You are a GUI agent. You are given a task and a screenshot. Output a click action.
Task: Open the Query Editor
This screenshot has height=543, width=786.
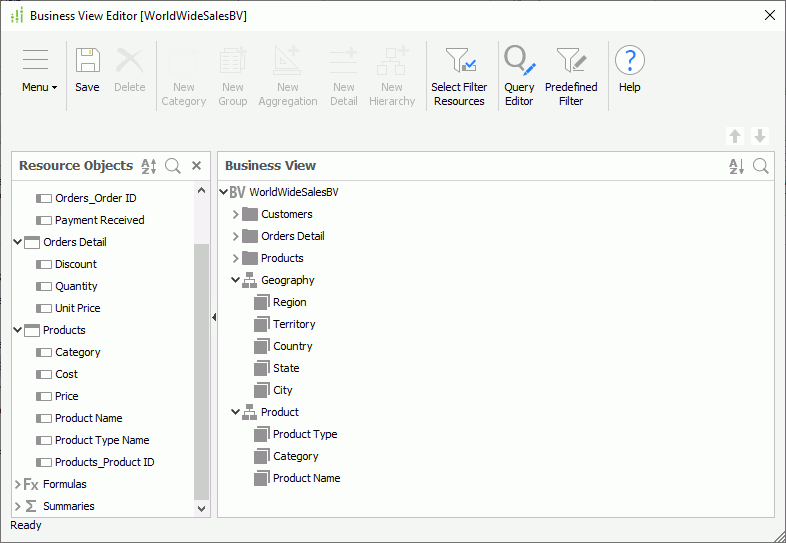[519, 61]
